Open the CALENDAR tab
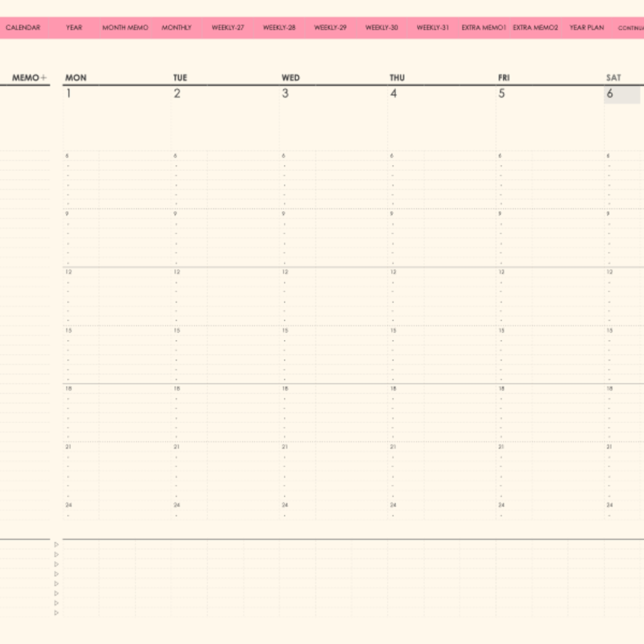This screenshot has width=644, height=644. point(23,27)
